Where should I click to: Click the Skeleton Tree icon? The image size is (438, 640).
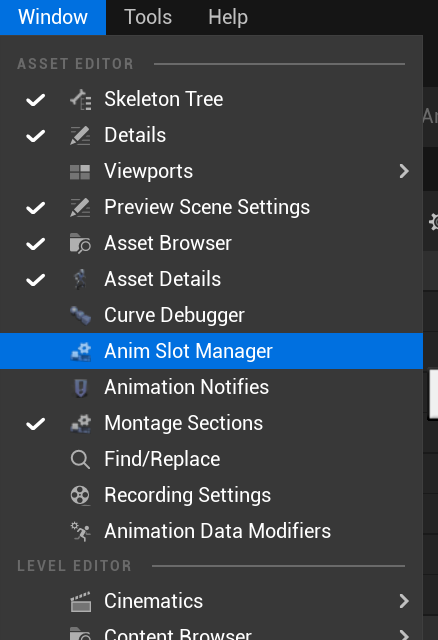80,99
